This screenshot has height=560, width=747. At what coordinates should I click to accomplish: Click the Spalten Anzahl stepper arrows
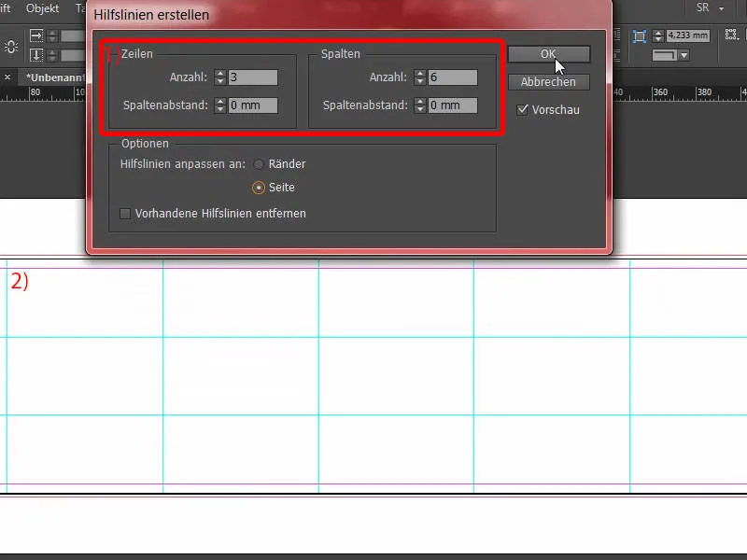419,77
